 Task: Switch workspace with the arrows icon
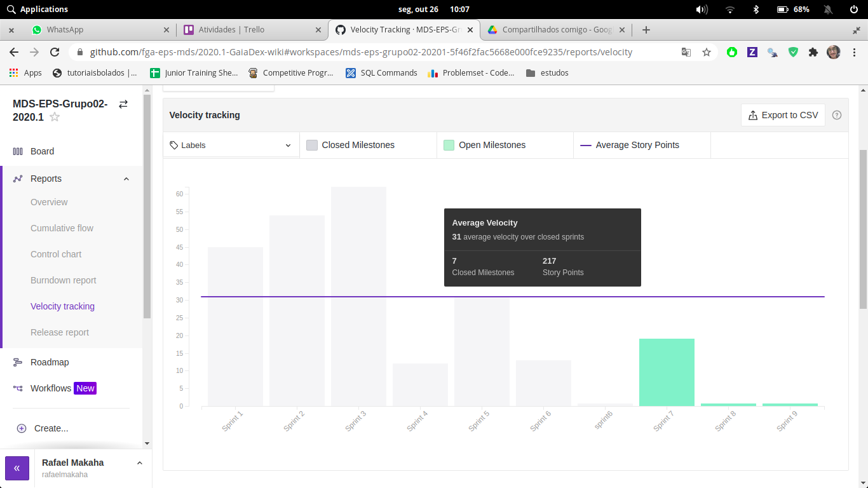coord(123,104)
